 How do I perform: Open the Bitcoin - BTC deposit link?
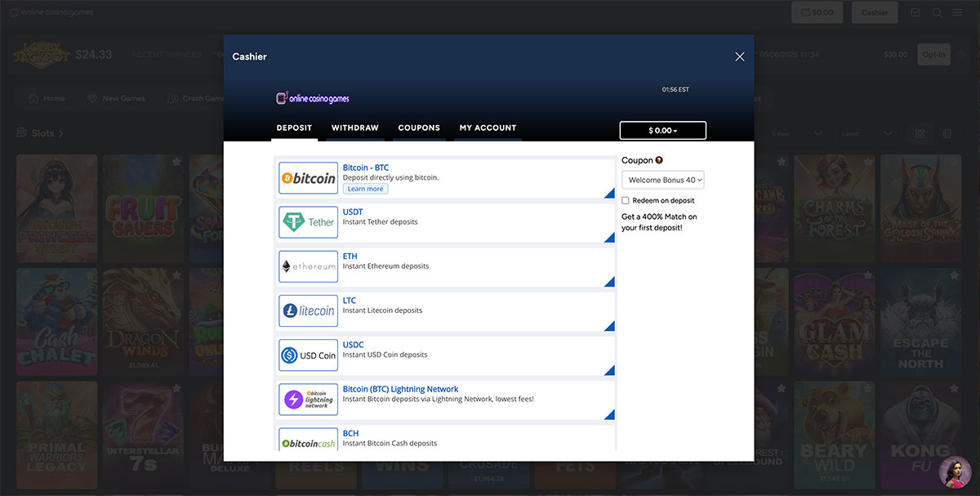[x=366, y=168]
